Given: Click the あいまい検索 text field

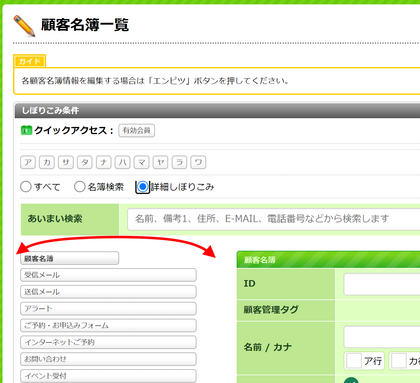Looking at the screenshot, I should click(x=273, y=219).
